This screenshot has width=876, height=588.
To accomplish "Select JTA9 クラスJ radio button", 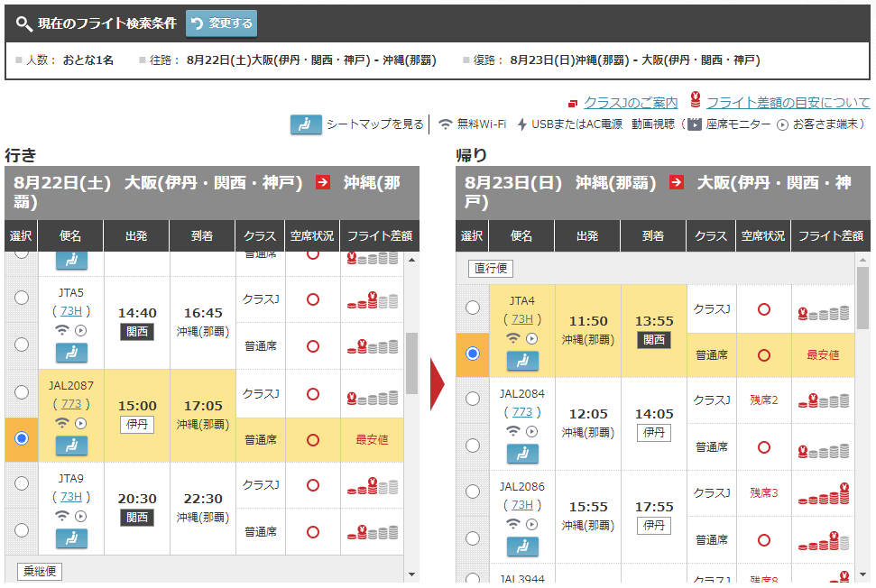I will (x=22, y=483).
